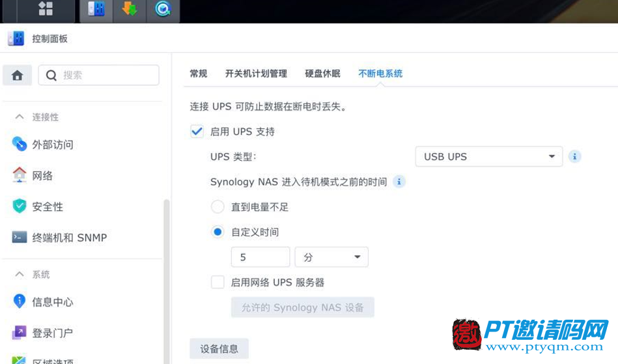Click 允许的 Synology NAS 设备 button
The width and height of the screenshot is (618, 364).
303,307
